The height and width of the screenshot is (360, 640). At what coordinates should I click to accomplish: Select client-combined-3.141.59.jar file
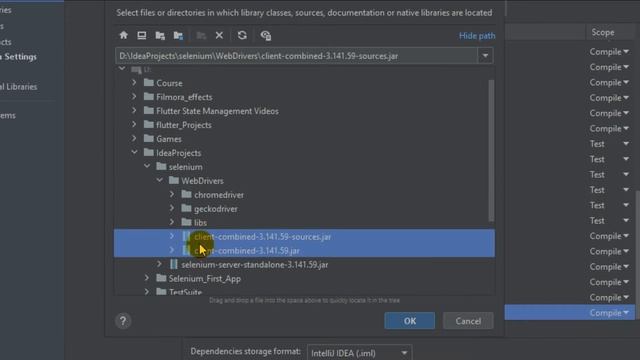[x=304, y=251]
